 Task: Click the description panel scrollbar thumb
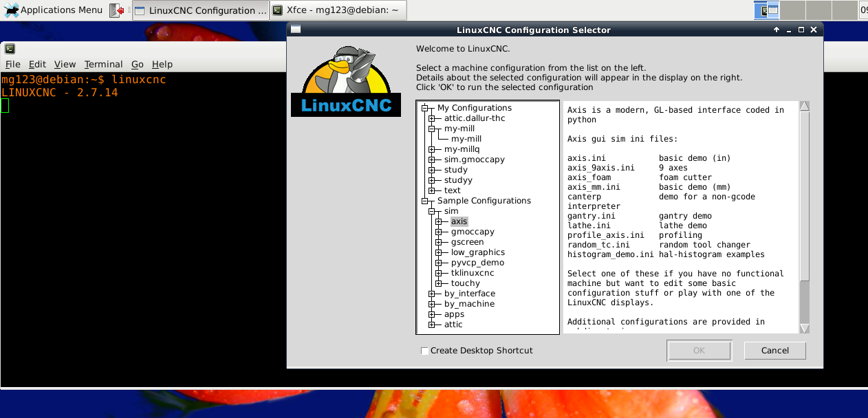click(804, 196)
